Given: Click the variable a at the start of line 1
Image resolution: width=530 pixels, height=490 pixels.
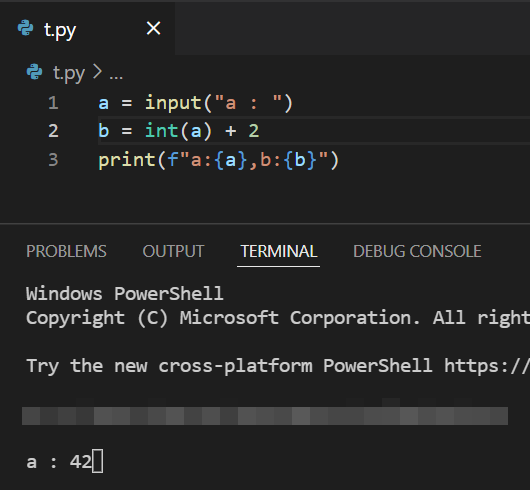Looking at the screenshot, I should coord(103,103).
